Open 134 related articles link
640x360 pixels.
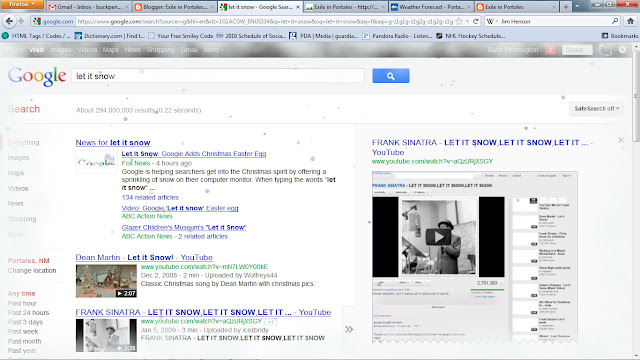click(150, 197)
